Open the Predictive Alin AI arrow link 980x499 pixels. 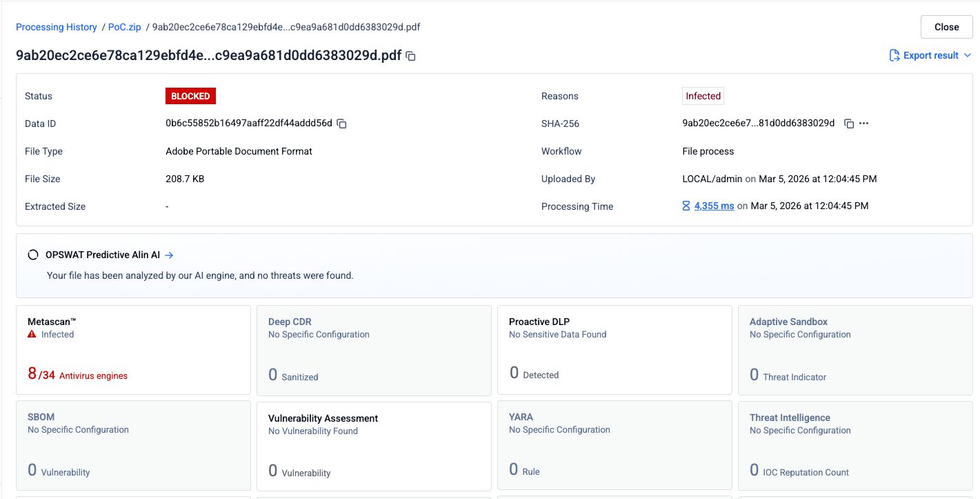169,255
